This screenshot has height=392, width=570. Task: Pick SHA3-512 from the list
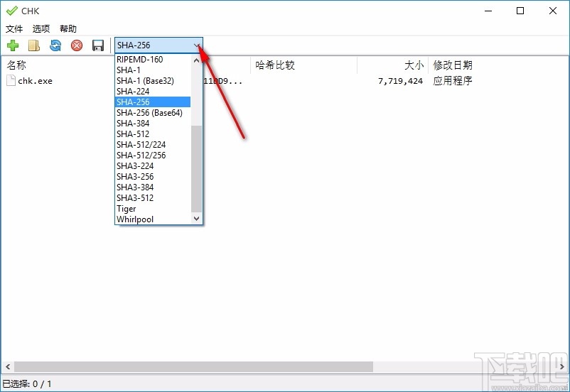[x=153, y=198]
